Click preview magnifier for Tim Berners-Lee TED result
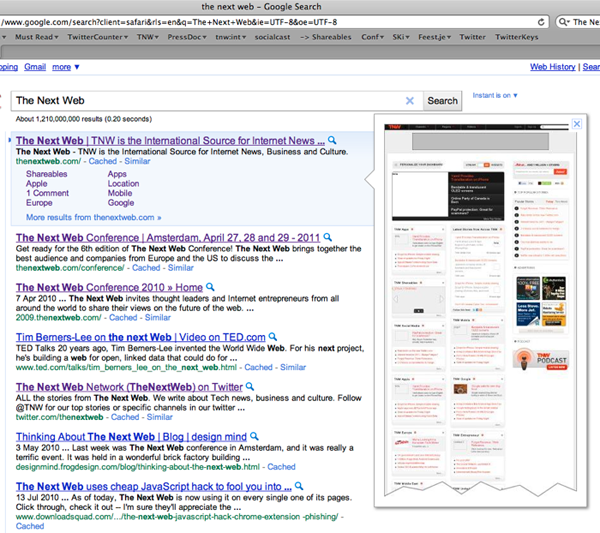This screenshot has width=600, height=533. pyautogui.click(x=273, y=337)
